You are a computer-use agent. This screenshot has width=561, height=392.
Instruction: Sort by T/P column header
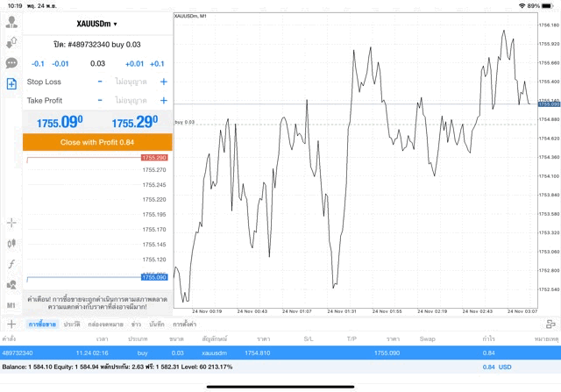(x=352, y=339)
